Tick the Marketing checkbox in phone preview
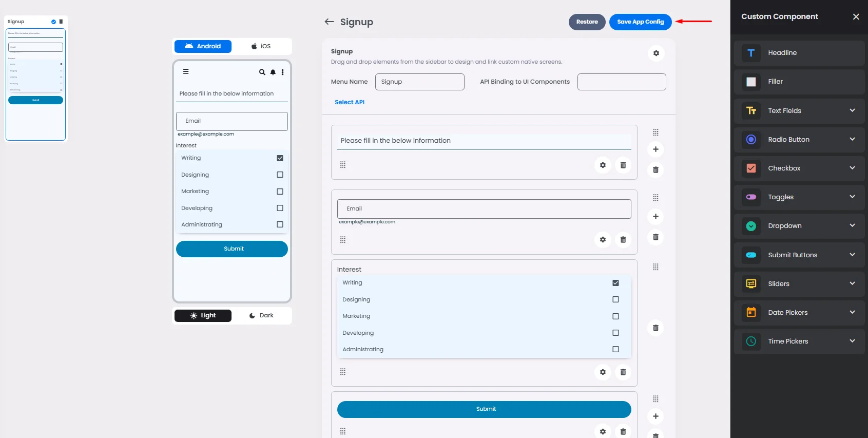 pos(280,192)
